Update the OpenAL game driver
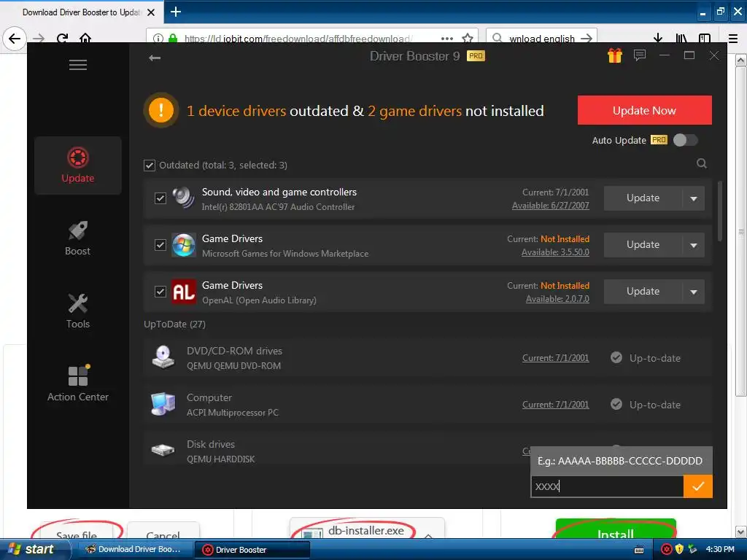Viewport: 747px width, 560px height. coord(643,292)
